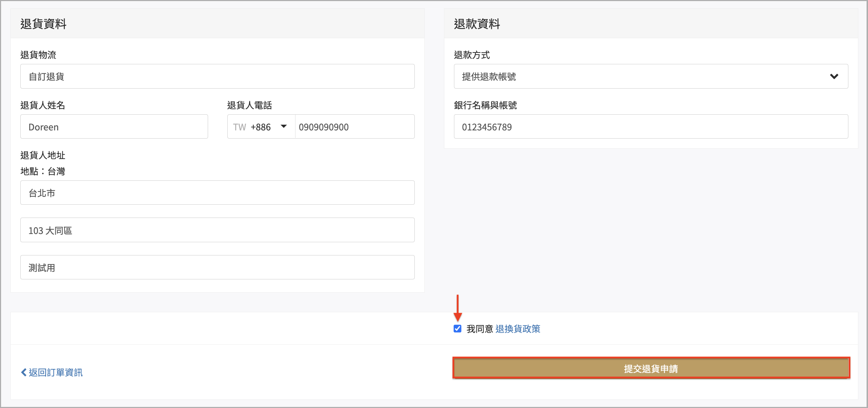
Task: Click the 提供退款帳號 selected option text
Action: click(489, 76)
